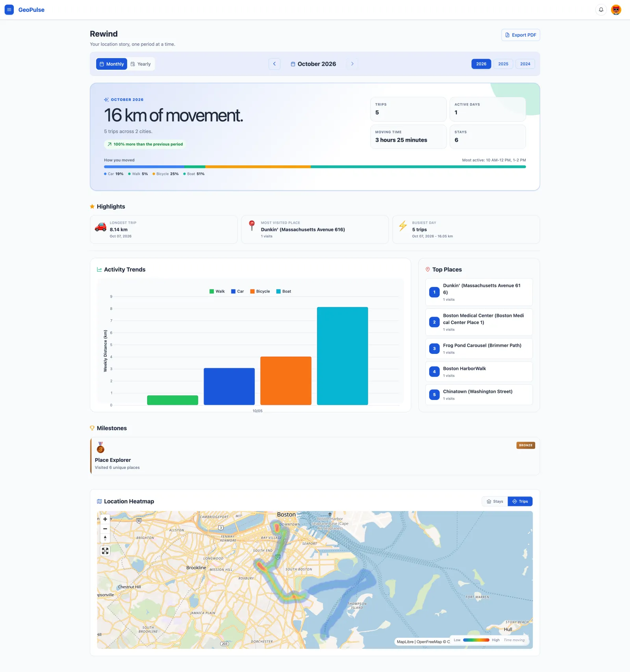
Task: Switch heatmap to Trips
Action: pyautogui.click(x=520, y=501)
